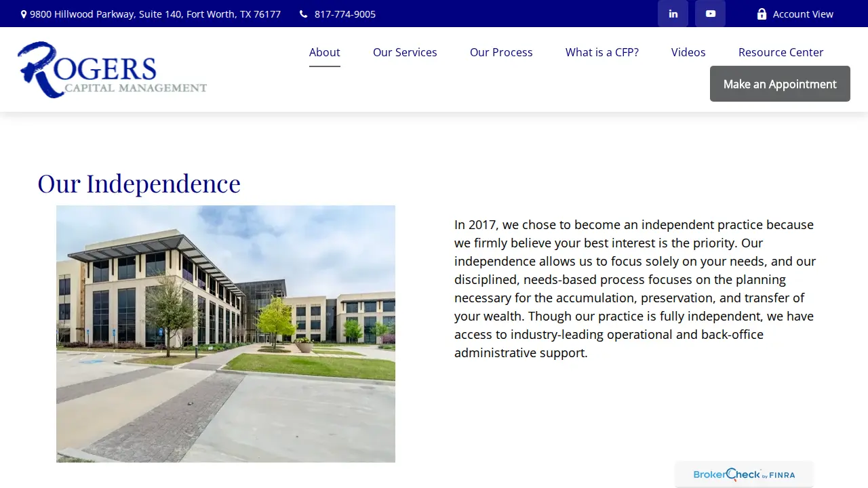Go to the Our Process page
Screen dimensions: 868x488
(x=501, y=52)
